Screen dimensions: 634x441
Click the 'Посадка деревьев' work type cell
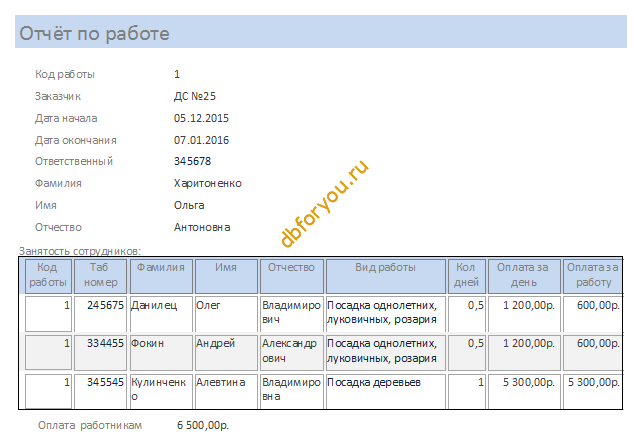385,391
